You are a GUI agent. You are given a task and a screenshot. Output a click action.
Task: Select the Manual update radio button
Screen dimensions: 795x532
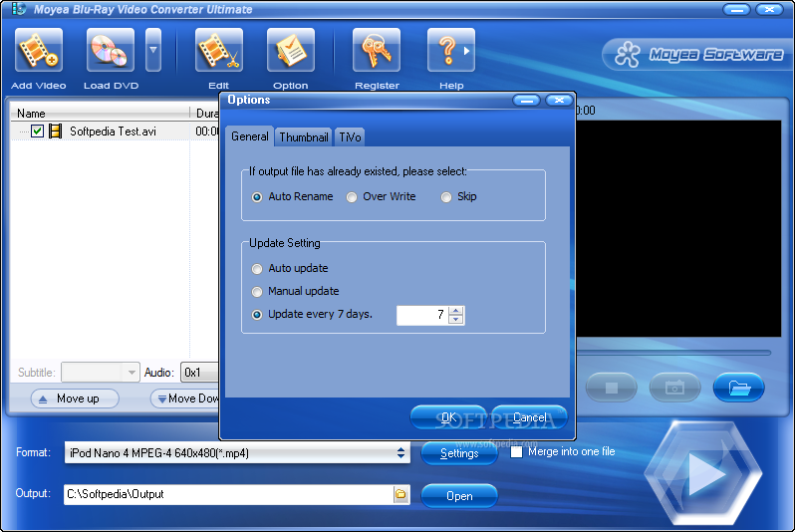point(257,292)
